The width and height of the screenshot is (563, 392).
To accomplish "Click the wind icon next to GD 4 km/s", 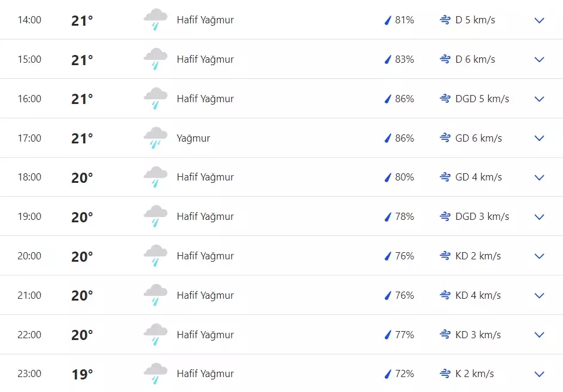I will click(x=445, y=177).
